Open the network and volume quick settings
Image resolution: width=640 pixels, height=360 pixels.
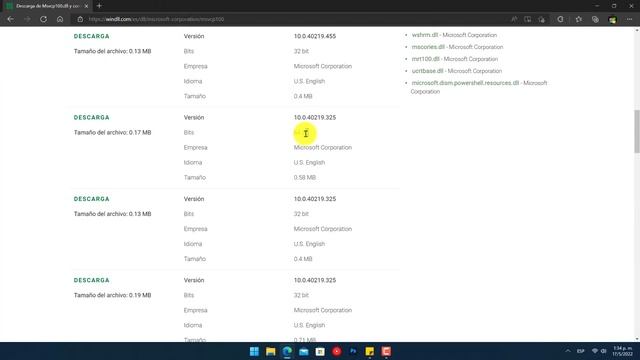point(599,351)
